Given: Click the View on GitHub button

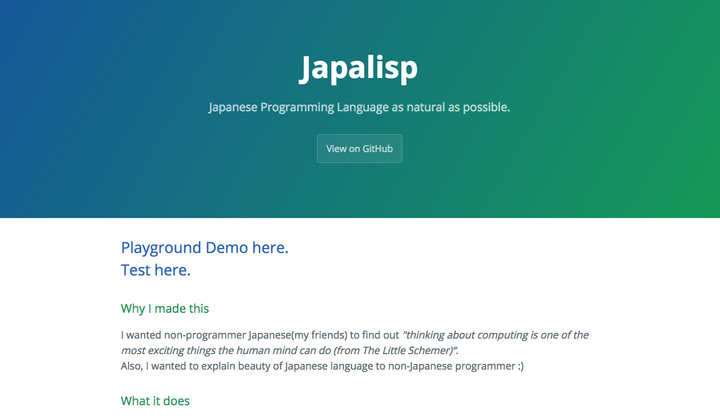Looking at the screenshot, I should click(360, 148).
